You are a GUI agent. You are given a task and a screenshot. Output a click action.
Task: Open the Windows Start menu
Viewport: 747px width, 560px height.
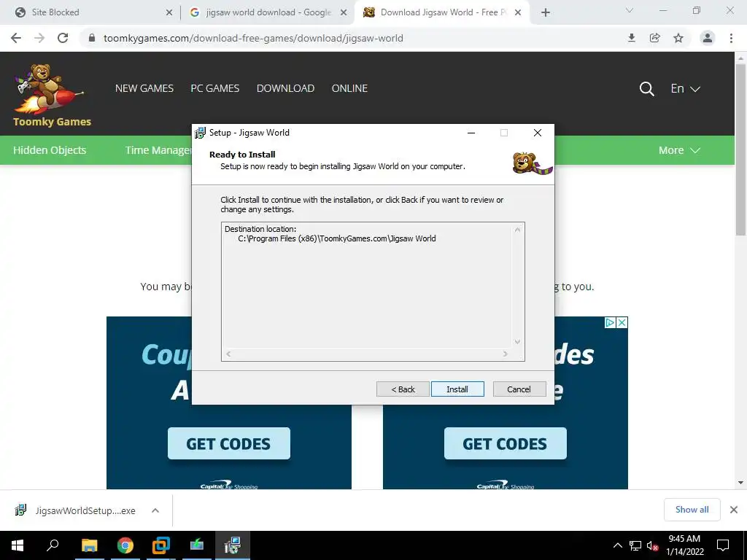click(x=18, y=545)
